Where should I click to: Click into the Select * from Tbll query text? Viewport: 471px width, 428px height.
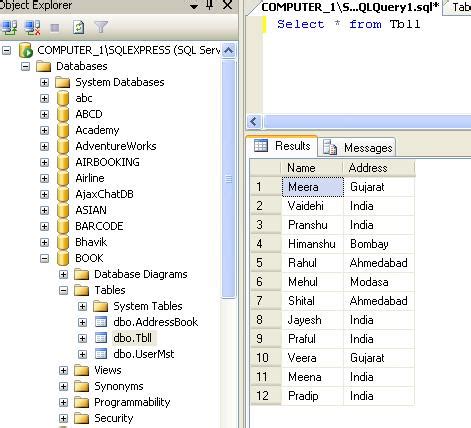tap(349, 24)
